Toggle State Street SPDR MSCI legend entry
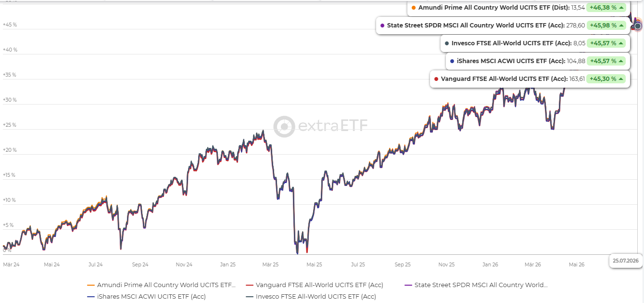 click(x=476, y=285)
